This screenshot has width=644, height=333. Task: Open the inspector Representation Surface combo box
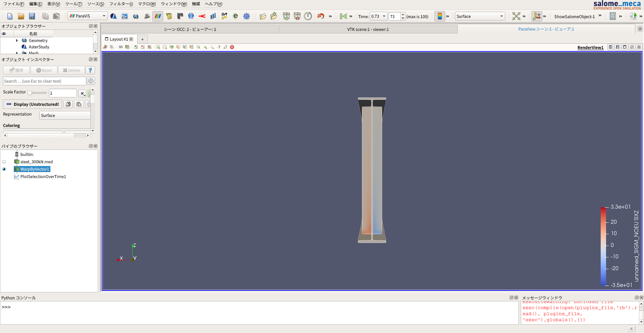pos(65,115)
